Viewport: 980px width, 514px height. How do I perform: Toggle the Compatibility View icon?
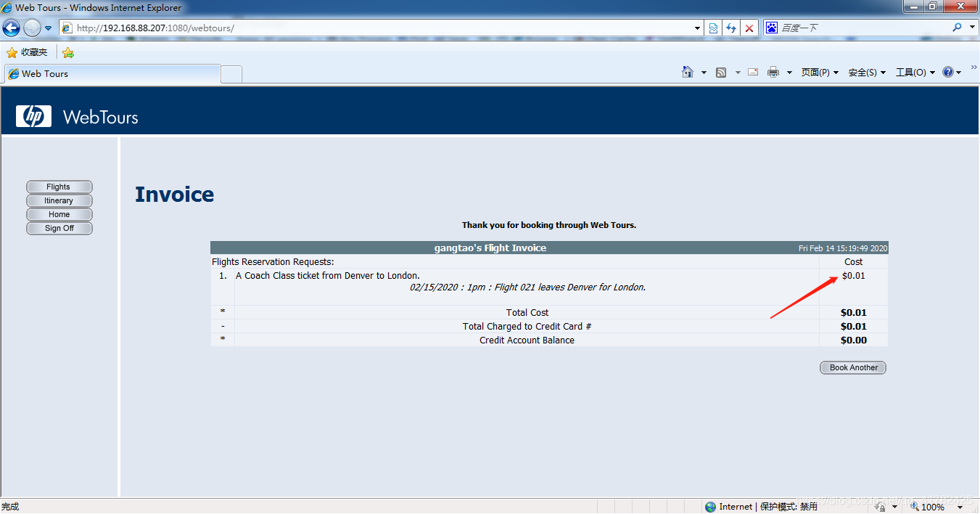713,28
